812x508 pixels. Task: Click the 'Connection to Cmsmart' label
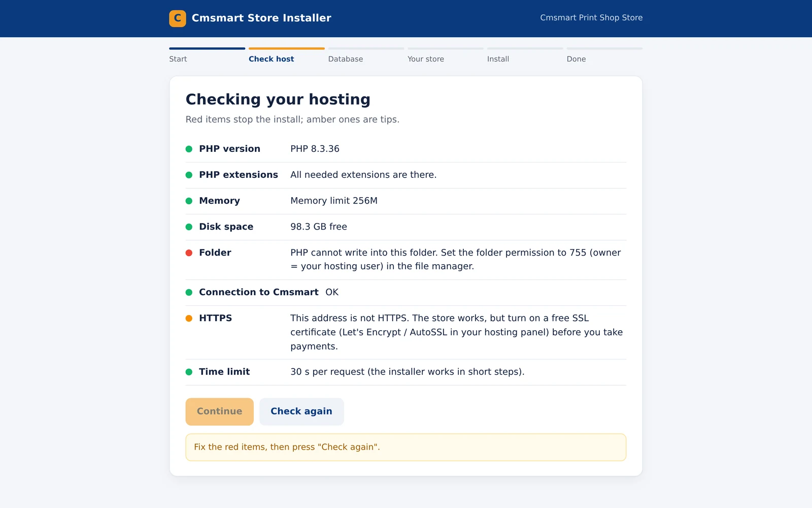pos(259,292)
